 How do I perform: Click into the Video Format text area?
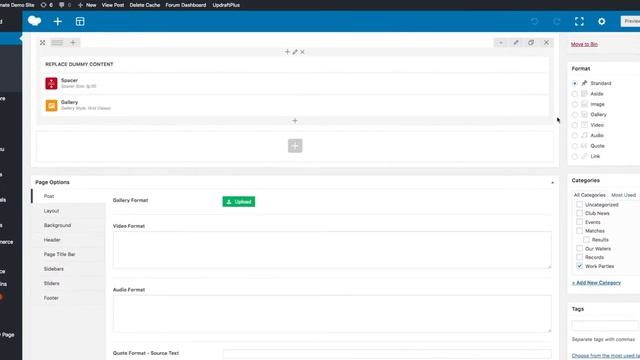[x=332, y=250]
